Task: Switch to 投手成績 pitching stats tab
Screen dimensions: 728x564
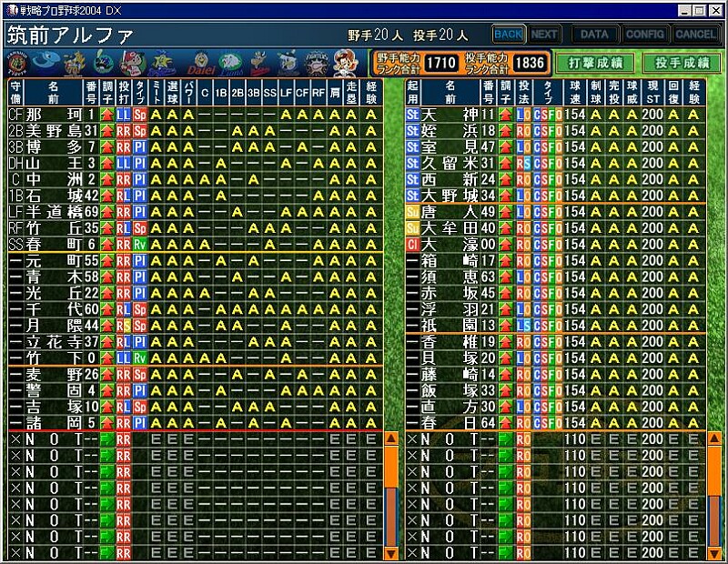Action: 682,63
